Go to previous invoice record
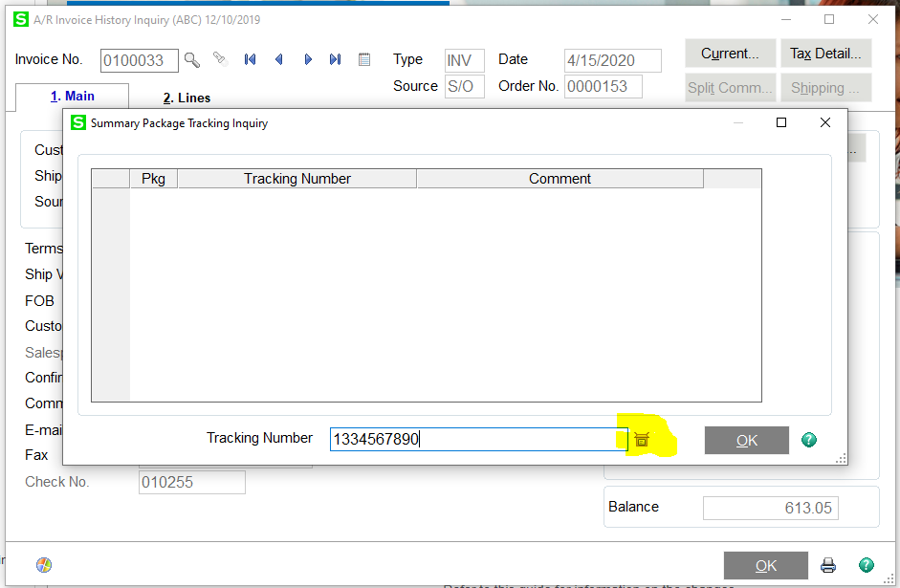 click(x=279, y=59)
